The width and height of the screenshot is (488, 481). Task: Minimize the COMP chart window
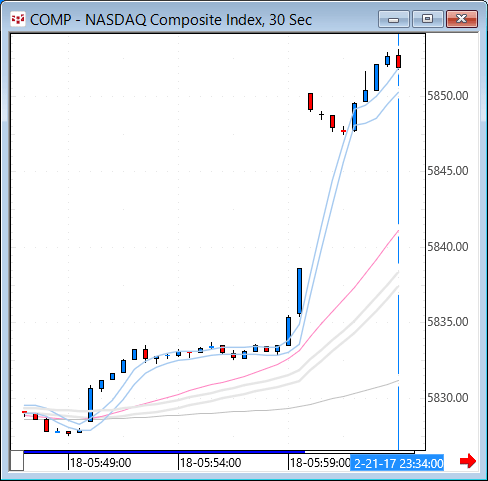coord(394,19)
